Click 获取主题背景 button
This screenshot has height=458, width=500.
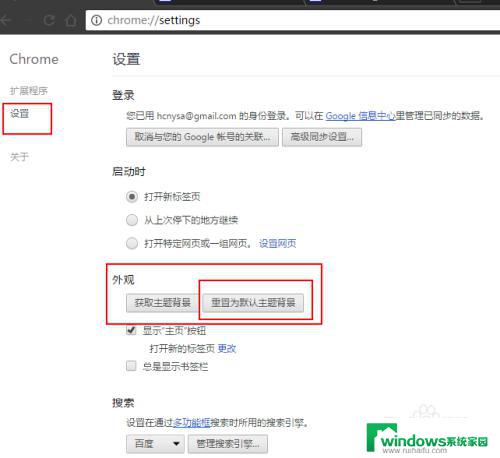162,303
